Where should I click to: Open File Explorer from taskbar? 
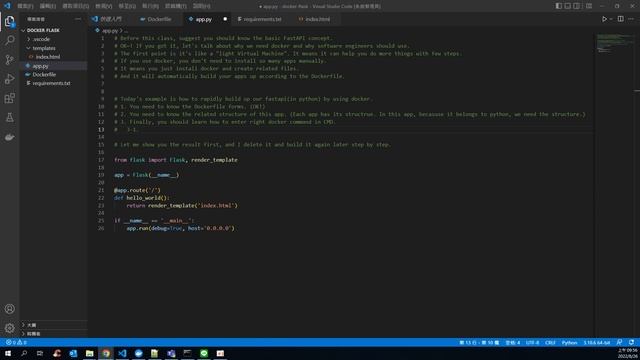click(89, 353)
